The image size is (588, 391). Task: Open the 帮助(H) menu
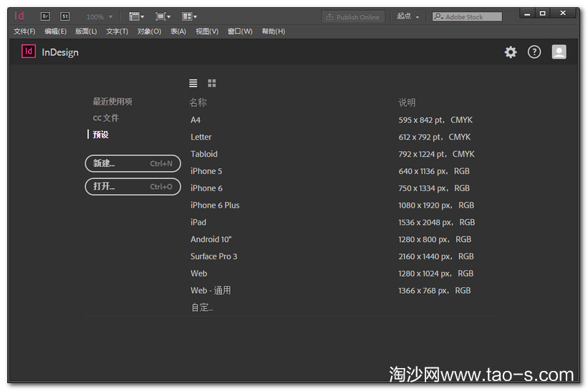click(x=274, y=32)
